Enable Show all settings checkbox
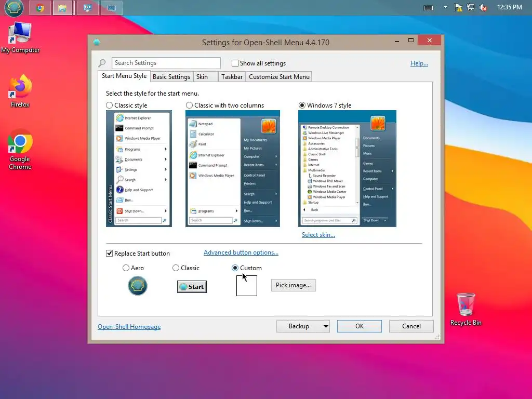 point(235,63)
